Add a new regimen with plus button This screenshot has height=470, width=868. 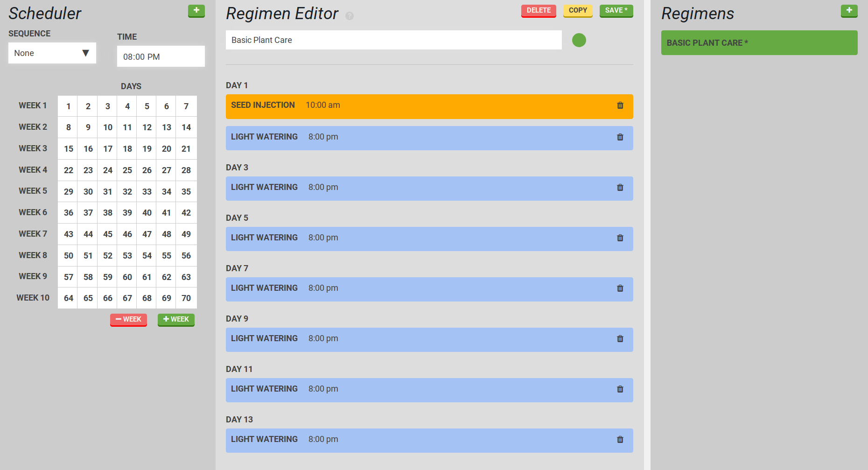pyautogui.click(x=849, y=11)
